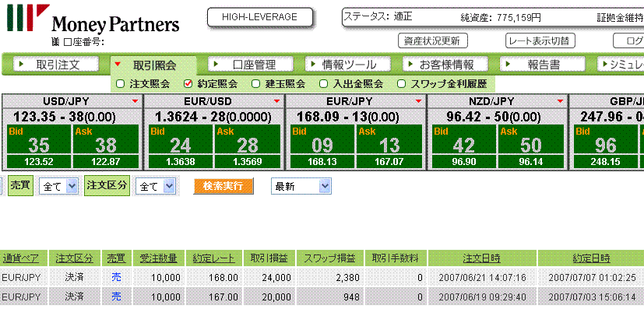644x309 pixels.
Task: Click USD/JPY low value 122.87
Action: (106, 162)
